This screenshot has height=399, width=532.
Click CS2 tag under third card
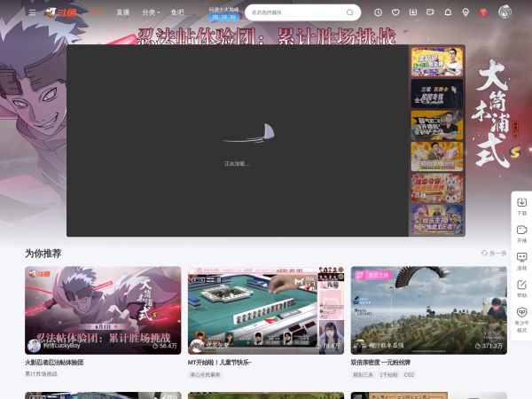(409, 375)
